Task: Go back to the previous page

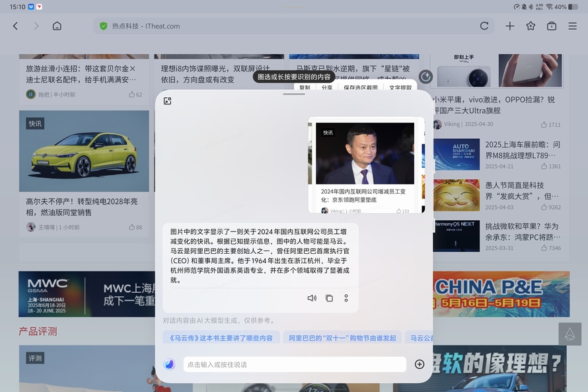Action: 15,26
